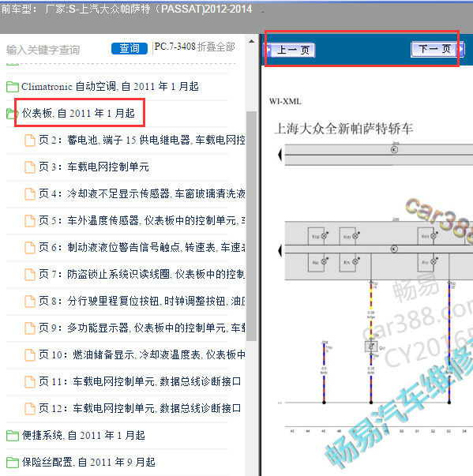Click the sidebar scroll-up arrow
473x476 pixels.
251,41
